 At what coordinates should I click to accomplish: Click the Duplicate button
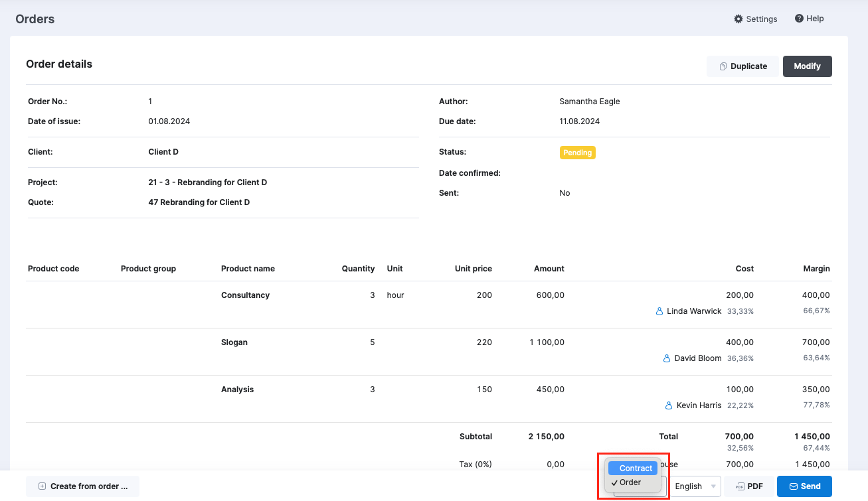point(742,66)
